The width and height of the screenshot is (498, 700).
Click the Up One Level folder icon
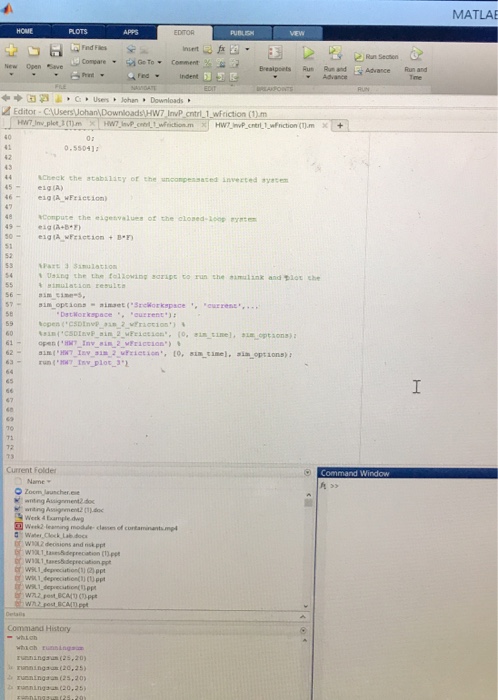[31, 98]
